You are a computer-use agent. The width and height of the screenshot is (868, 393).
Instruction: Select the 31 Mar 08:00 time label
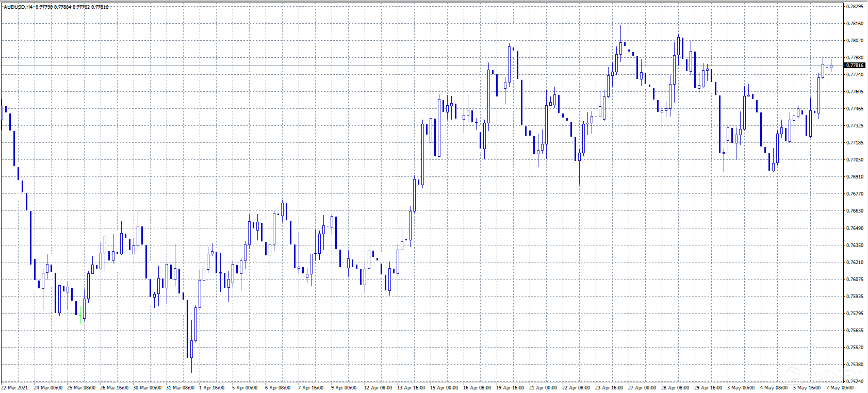(x=180, y=388)
